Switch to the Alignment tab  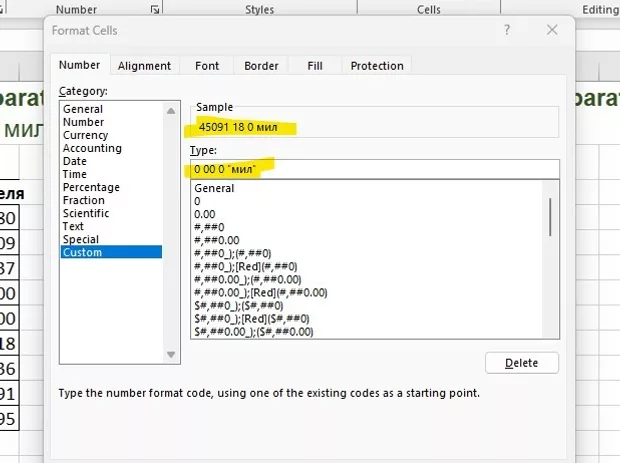click(x=144, y=66)
